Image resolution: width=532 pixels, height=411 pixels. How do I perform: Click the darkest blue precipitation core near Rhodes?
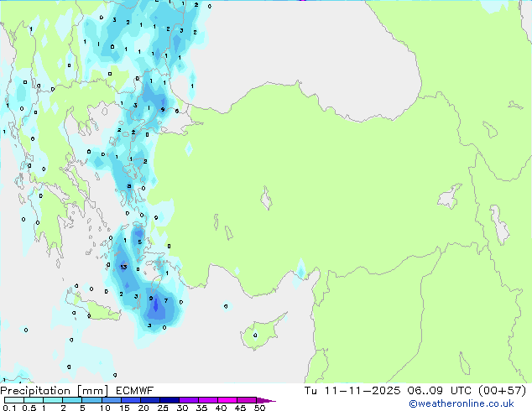click(156, 305)
